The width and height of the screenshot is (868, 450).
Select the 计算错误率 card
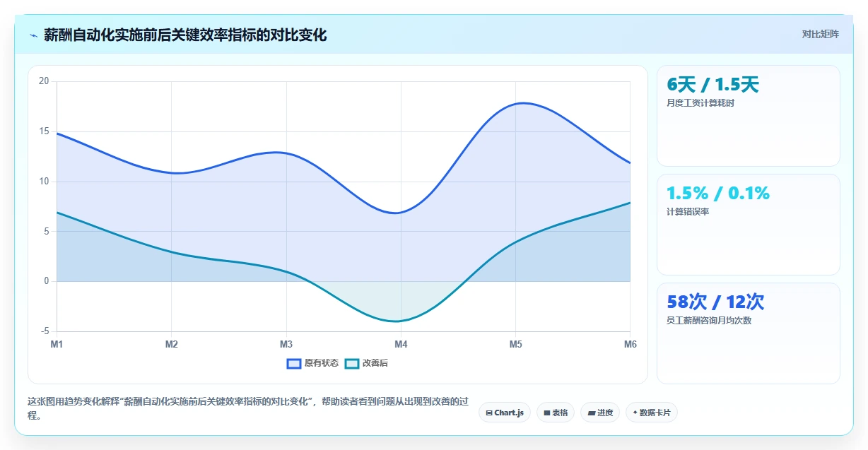click(x=749, y=225)
